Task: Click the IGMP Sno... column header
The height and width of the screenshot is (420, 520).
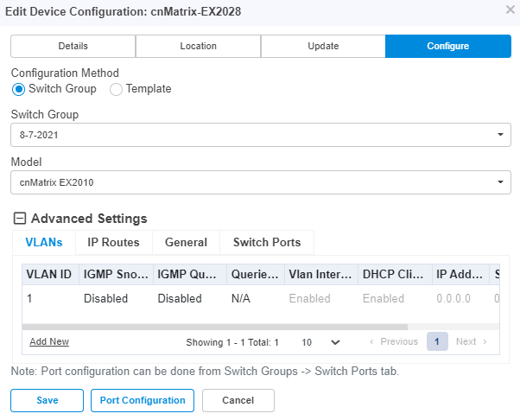Action: pyautogui.click(x=116, y=274)
